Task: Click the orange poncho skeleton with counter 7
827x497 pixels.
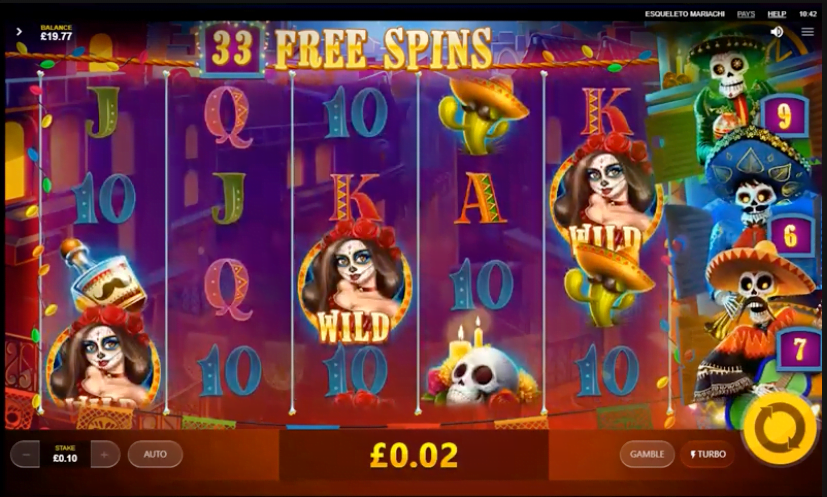Action: pos(754,317)
